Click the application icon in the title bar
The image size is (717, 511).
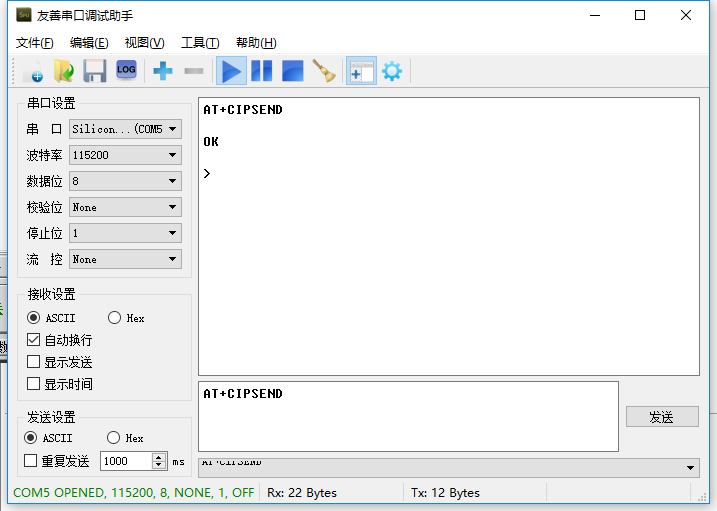click(24, 15)
